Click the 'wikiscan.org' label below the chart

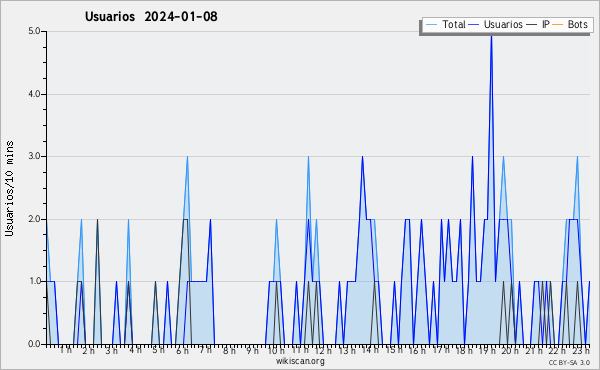click(300, 361)
